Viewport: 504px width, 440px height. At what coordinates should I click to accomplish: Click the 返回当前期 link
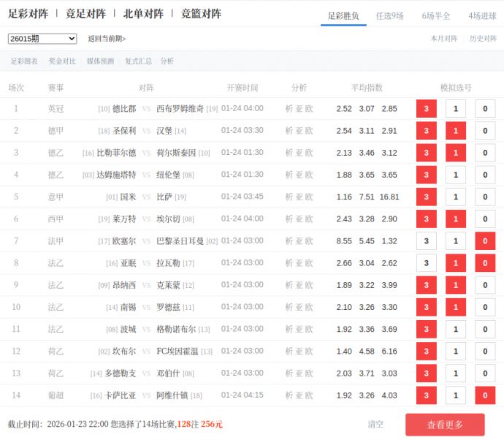coord(107,39)
